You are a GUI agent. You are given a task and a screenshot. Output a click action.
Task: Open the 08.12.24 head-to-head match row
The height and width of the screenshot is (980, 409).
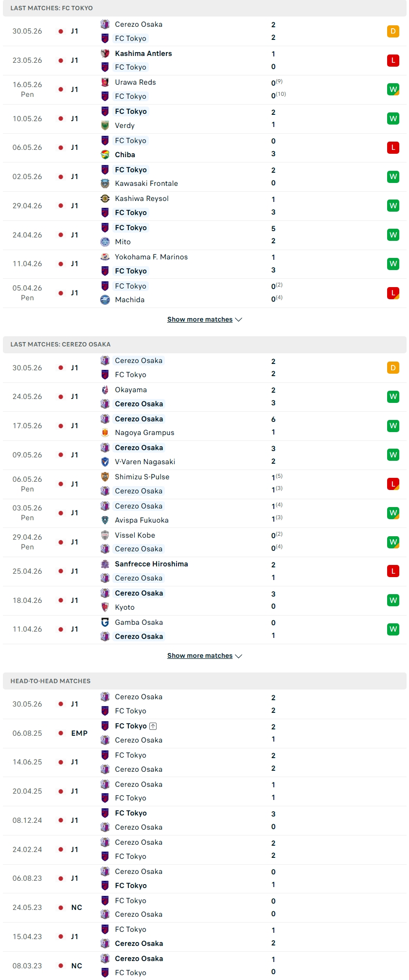(x=205, y=820)
